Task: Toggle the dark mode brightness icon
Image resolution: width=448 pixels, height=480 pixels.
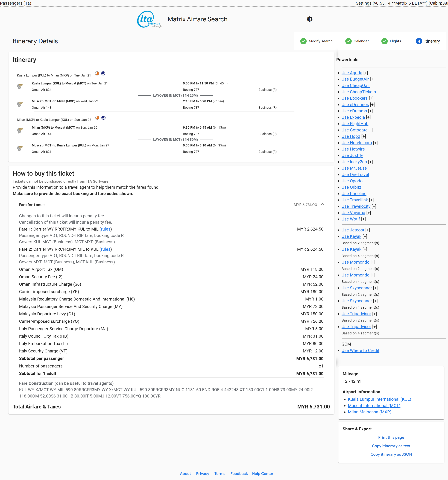Action: click(x=309, y=19)
